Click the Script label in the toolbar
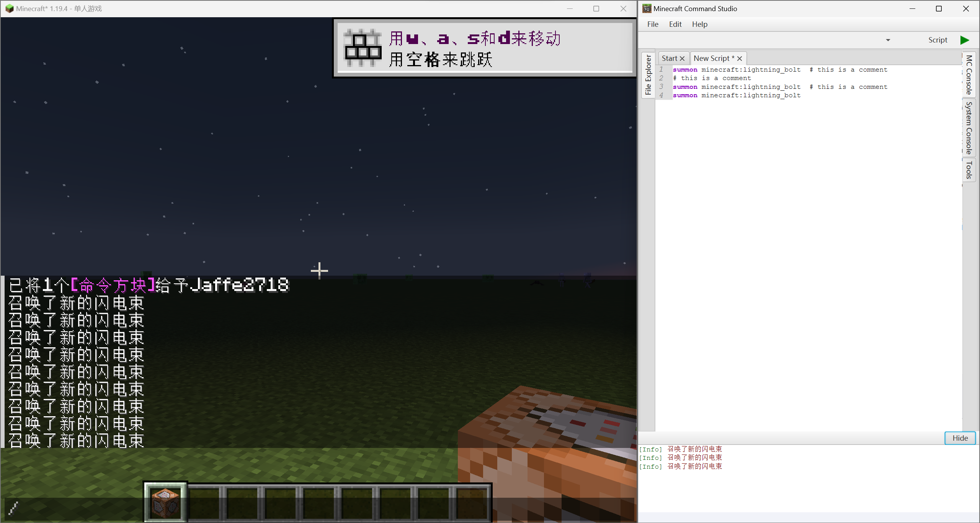Image resolution: width=980 pixels, height=523 pixels. coord(938,40)
